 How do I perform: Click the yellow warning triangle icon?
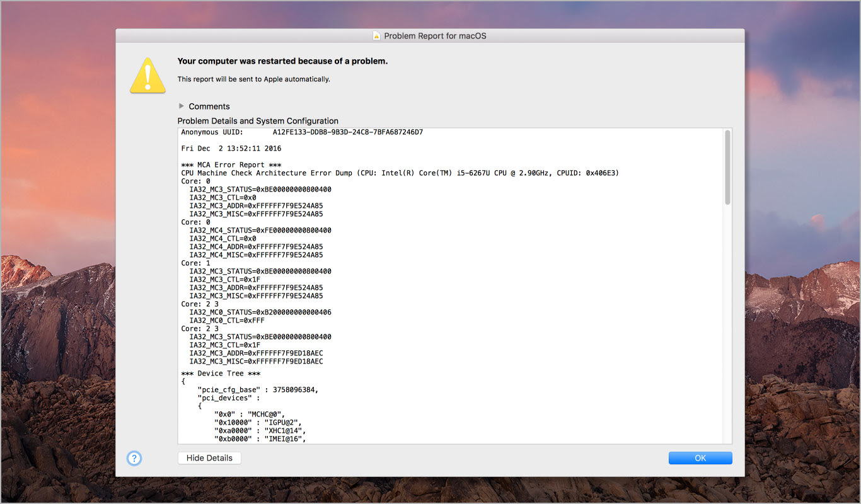click(147, 76)
